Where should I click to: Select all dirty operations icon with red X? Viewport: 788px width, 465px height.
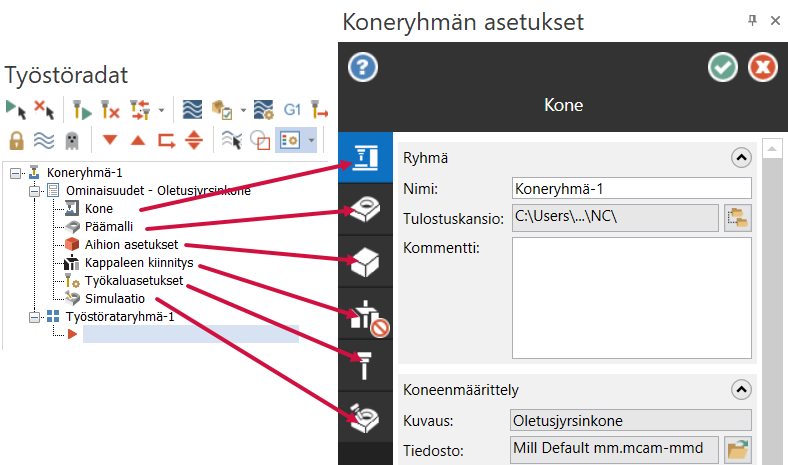(x=44, y=109)
